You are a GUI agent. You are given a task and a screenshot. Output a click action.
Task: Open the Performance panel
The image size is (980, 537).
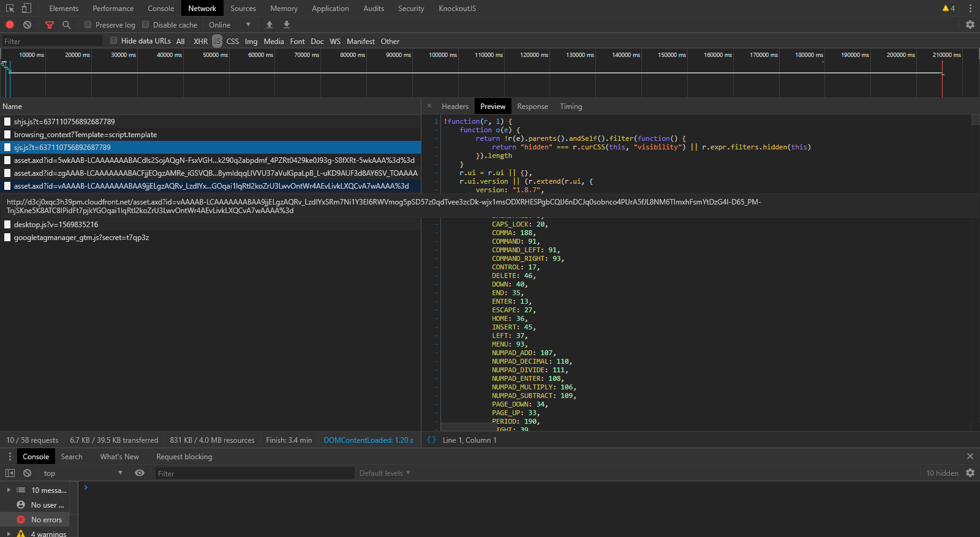(x=113, y=9)
